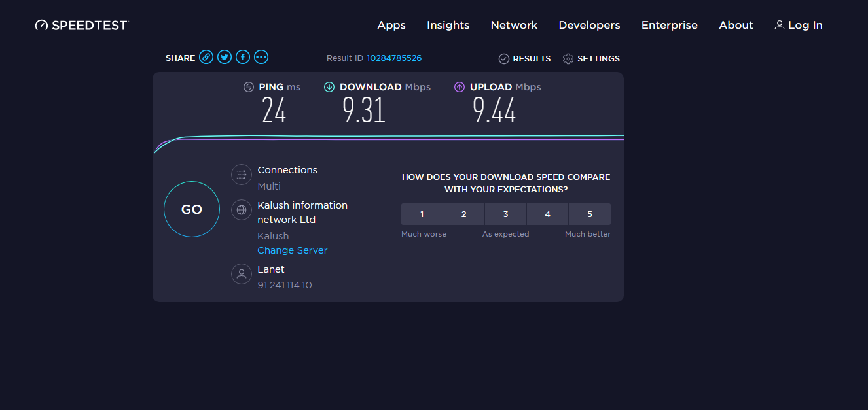Open the Network menu
Screen dimensions: 868x410
pos(514,25)
